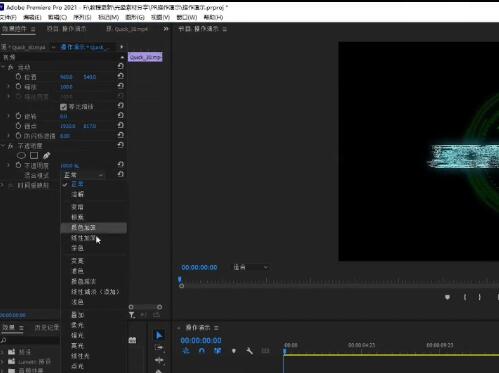The image size is (499, 373).
Task: Click Mark In in the Program monitor
Action: click(465, 297)
